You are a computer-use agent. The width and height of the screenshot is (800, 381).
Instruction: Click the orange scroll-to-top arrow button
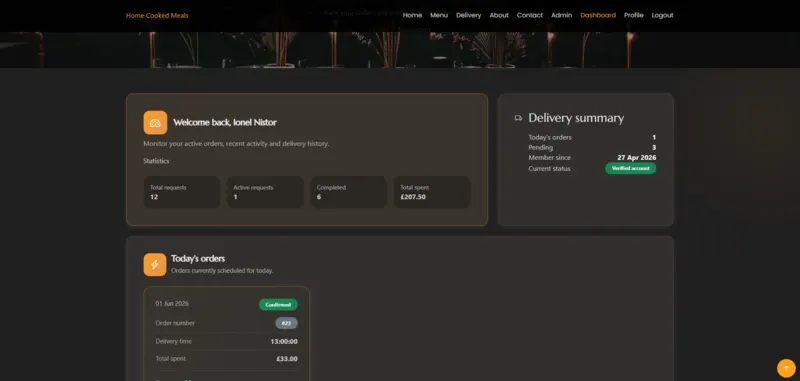pyautogui.click(x=786, y=368)
